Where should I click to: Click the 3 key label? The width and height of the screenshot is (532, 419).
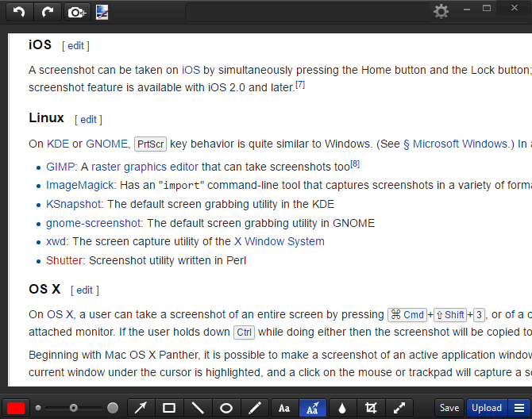(x=479, y=314)
